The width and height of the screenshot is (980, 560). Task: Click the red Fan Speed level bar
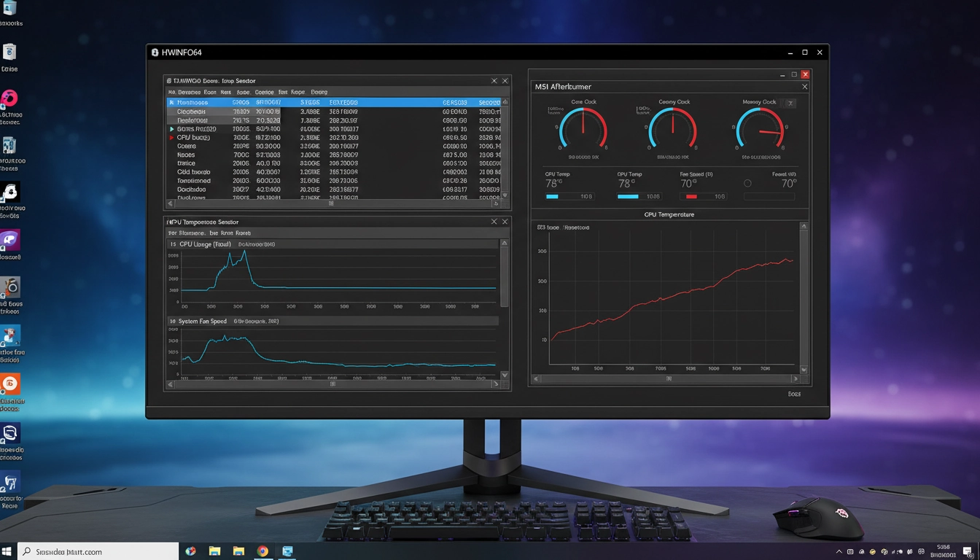point(691,197)
